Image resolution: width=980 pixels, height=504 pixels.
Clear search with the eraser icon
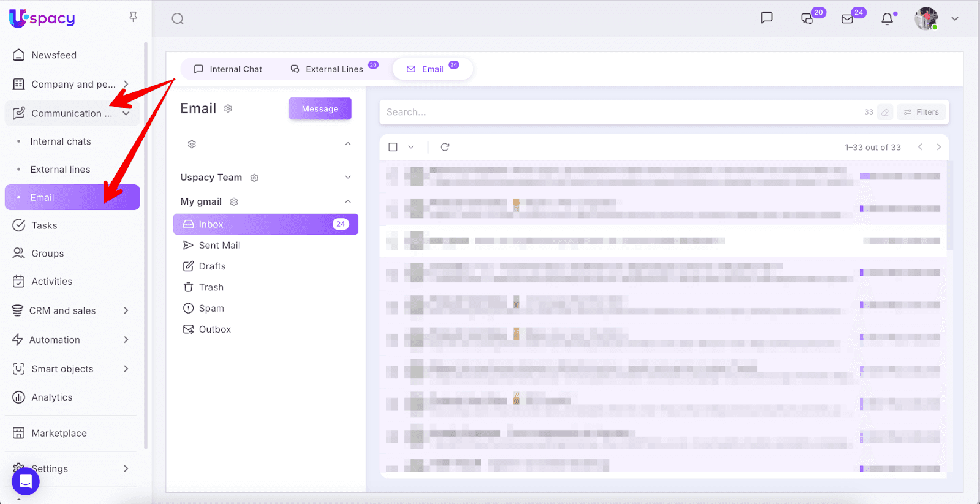(885, 112)
